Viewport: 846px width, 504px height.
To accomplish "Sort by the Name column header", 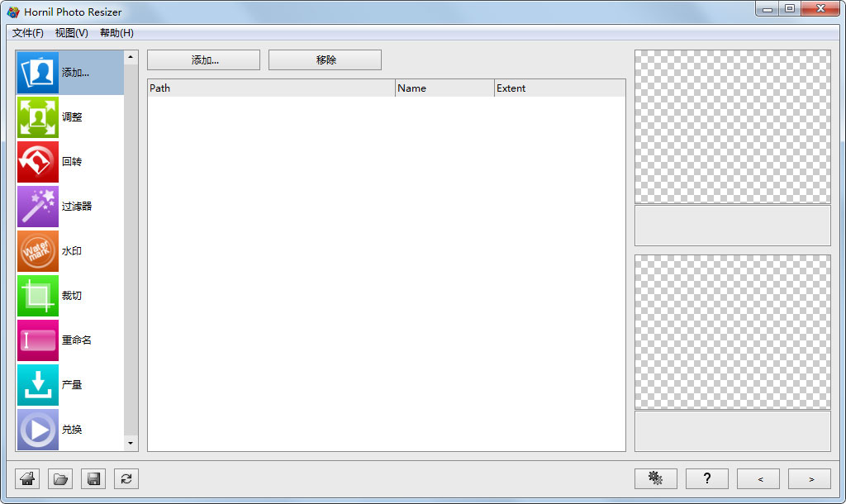I will tap(444, 88).
